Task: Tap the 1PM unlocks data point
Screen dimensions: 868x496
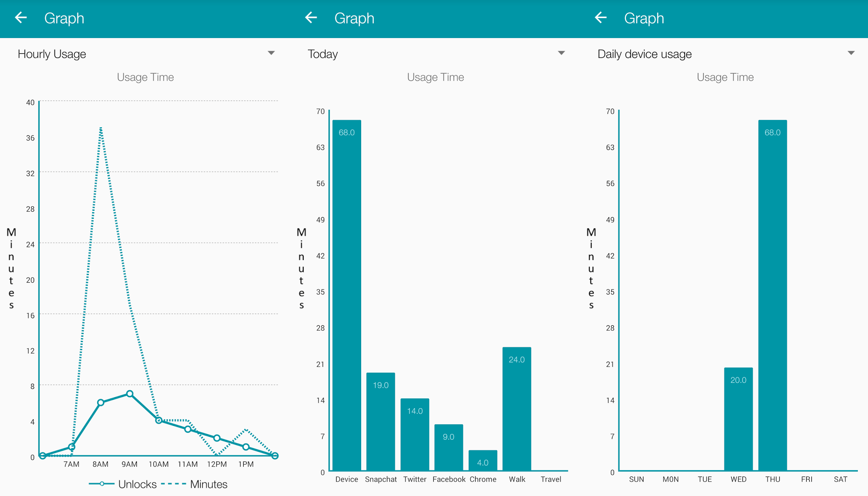Action: coord(246,447)
